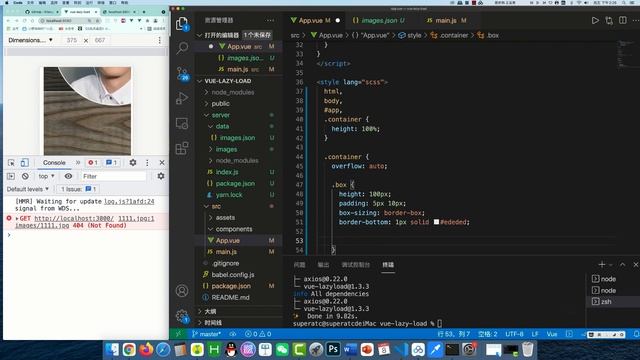The height and width of the screenshot is (360, 640).
Task: Show the console sidebar in DevTools
Action: [x=11, y=176]
